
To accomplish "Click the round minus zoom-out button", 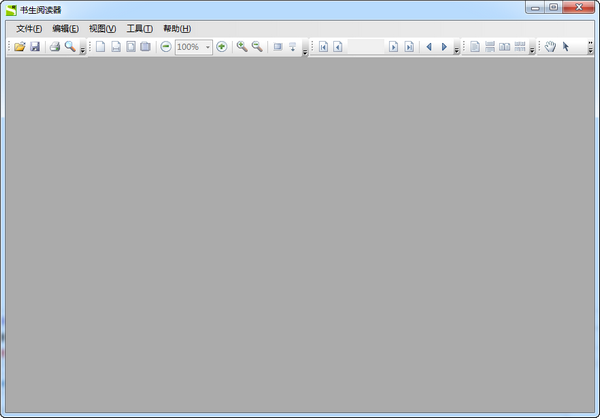I will 166,47.
